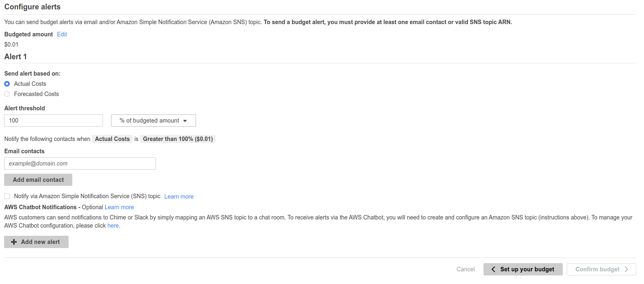This screenshot has width=644, height=284.
Task: Focus the Alert threshold field showing 100
Action: point(53,121)
